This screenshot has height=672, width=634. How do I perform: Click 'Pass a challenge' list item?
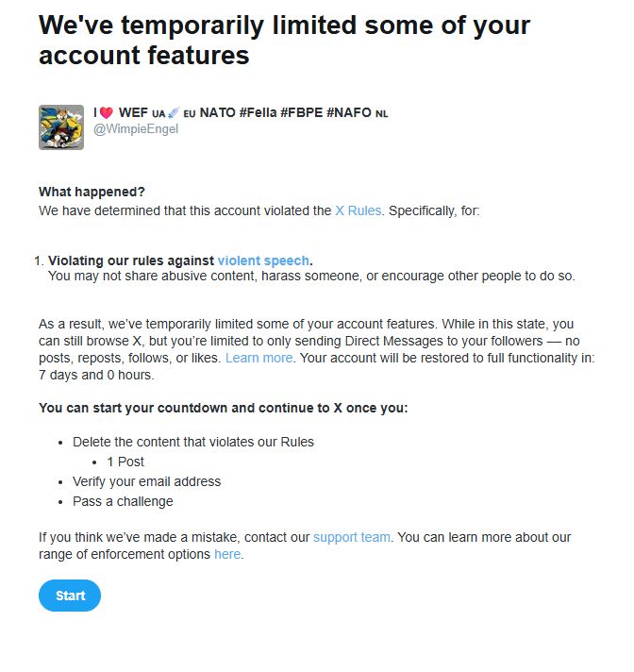point(123,501)
